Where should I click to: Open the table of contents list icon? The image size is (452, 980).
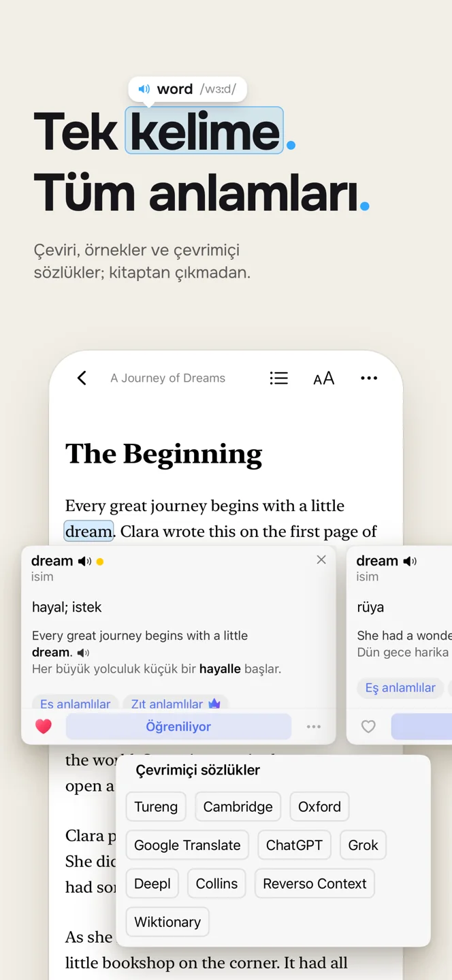[x=278, y=378]
